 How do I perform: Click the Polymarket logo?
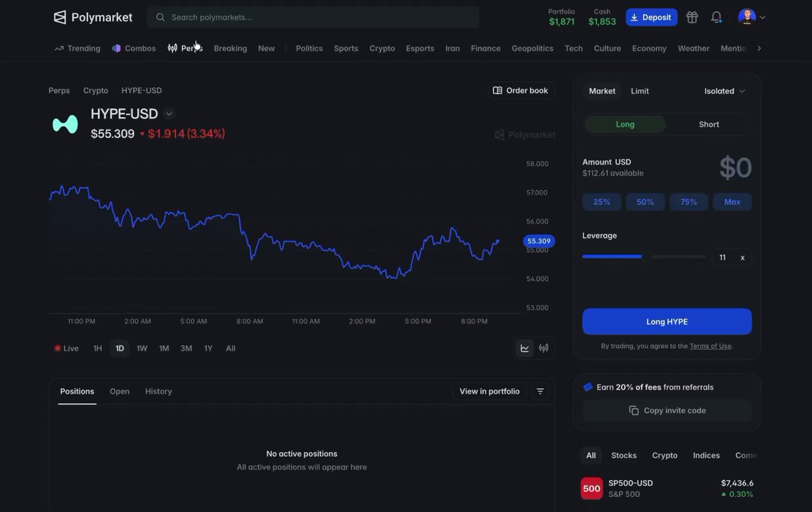tap(93, 17)
